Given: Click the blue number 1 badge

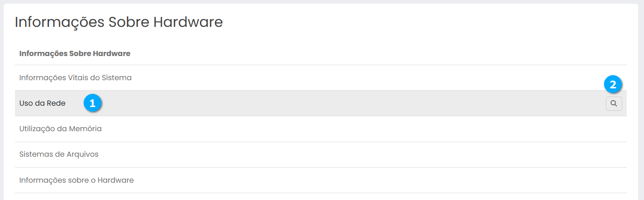Looking at the screenshot, I should click(93, 103).
